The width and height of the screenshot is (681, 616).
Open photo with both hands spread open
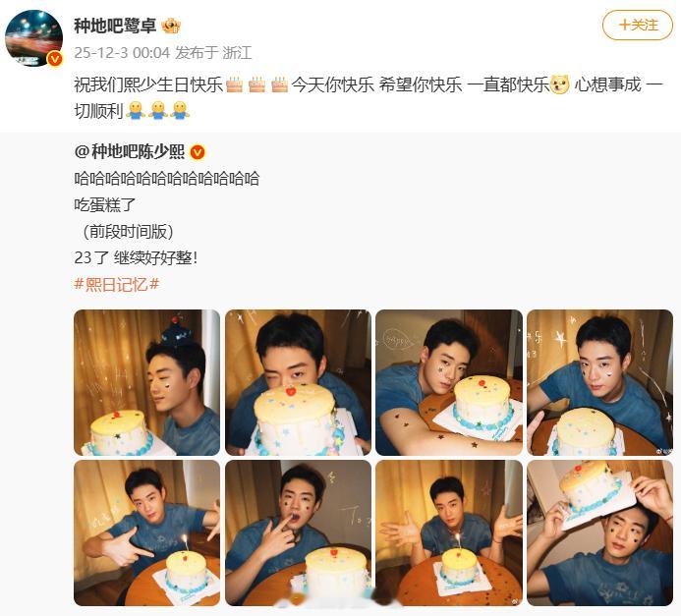(x=449, y=533)
